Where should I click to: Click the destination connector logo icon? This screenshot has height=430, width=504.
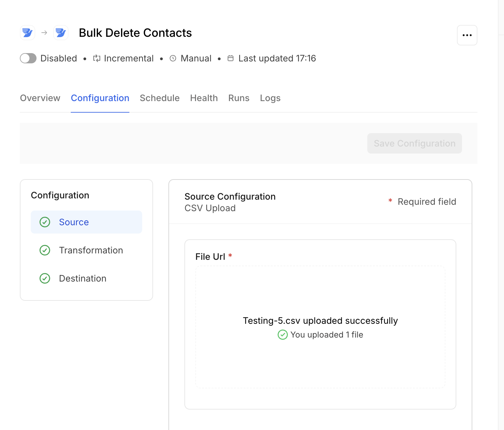click(x=61, y=33)
